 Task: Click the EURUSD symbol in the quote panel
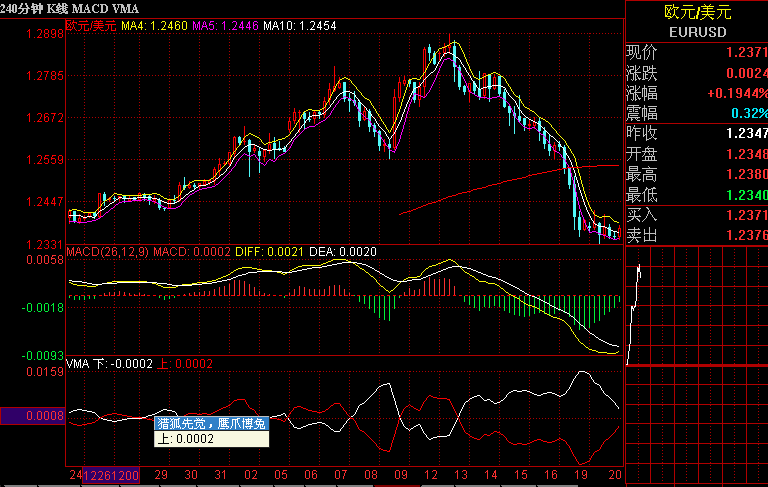[697, 32]
